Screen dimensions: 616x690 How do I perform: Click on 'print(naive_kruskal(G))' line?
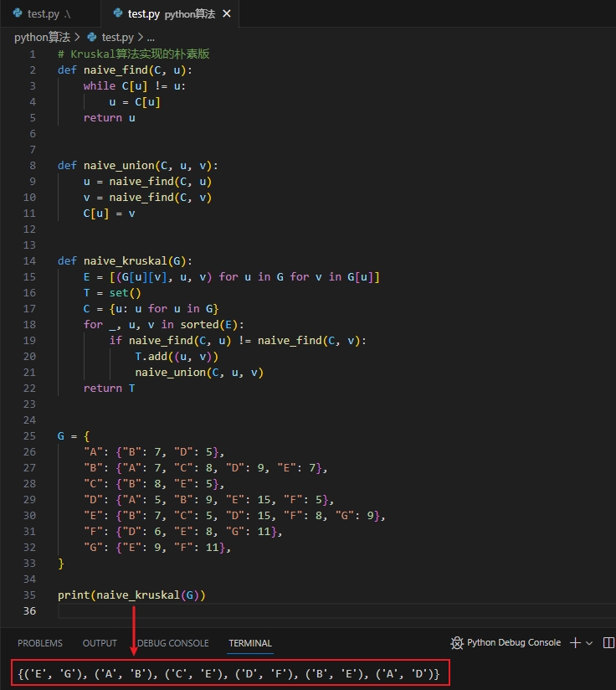coord(131,595)
